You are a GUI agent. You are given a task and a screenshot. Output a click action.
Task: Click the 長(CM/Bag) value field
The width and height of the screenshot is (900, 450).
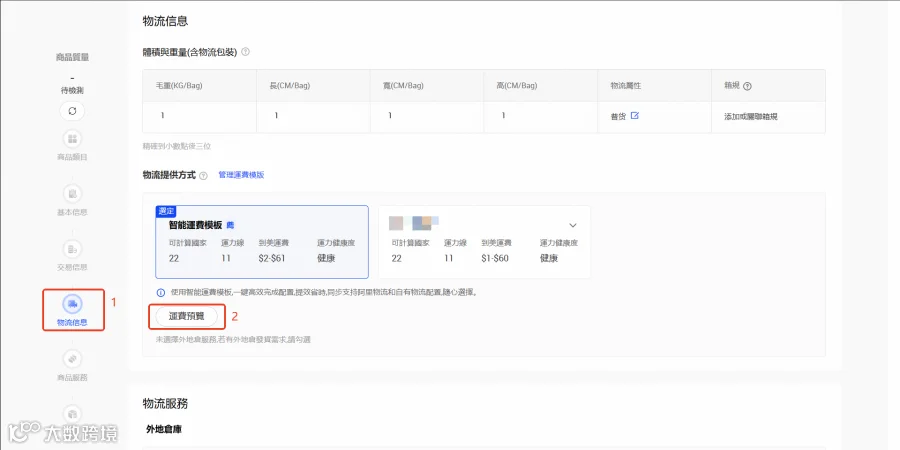click(313, 117)
